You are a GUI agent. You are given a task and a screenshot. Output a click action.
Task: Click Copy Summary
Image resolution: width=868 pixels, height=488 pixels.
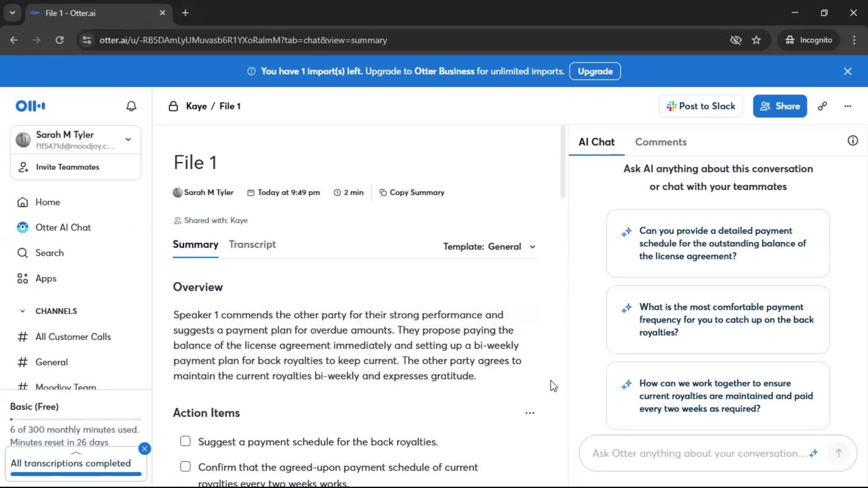[412, 192]
